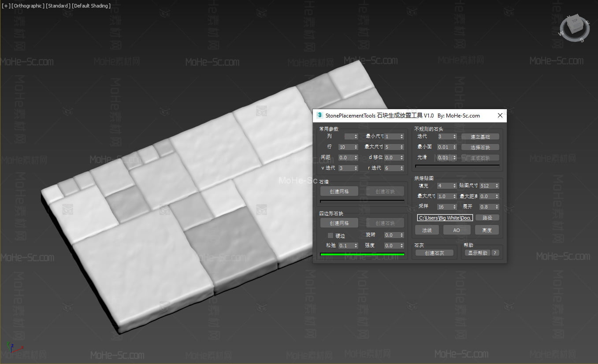Image resolution: width=598 pixels, height=364 pixels.
Task: Click the 显示帮助 button
Action: (x=477, y=253)
